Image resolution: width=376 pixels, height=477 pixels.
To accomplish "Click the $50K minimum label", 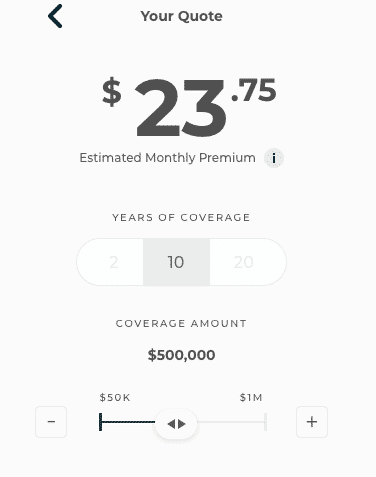I will pos(115,398).
